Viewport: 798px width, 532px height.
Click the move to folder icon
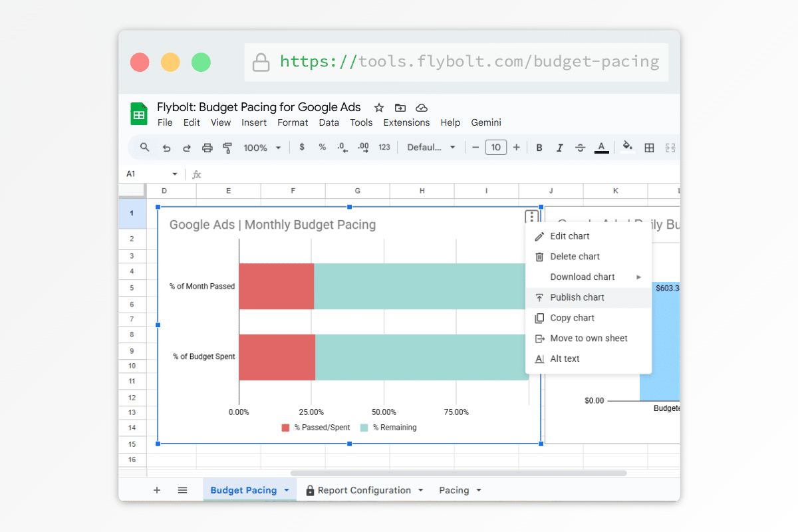pos(400,108)
